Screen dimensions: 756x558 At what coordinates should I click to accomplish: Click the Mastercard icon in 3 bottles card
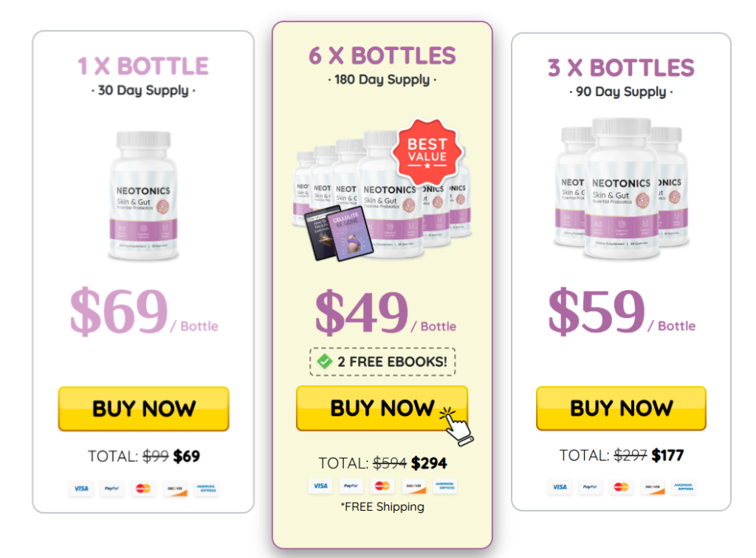tap(621, 487)
